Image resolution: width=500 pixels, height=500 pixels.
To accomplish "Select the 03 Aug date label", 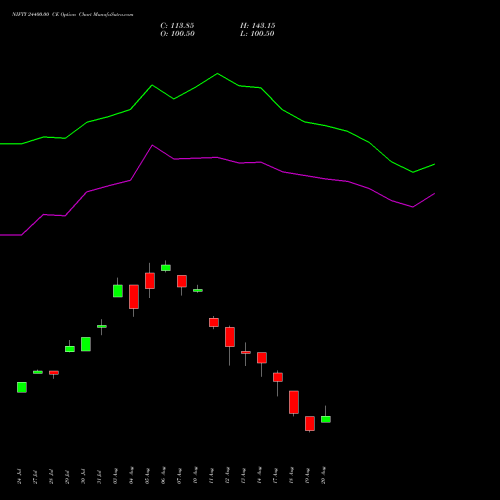I will [115, 476].
